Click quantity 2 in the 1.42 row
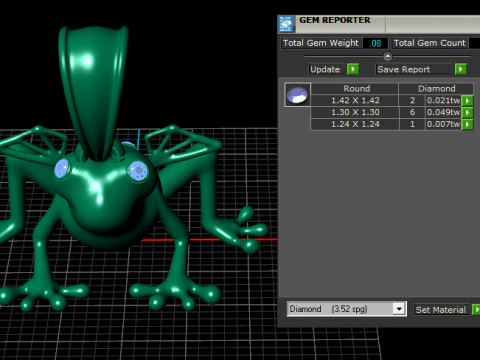 coord(412,100)
